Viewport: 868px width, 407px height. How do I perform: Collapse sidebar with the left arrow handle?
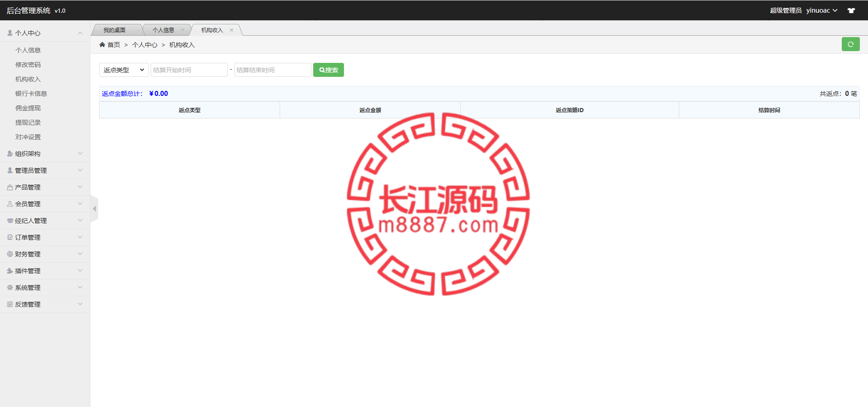tap(94, 209)
